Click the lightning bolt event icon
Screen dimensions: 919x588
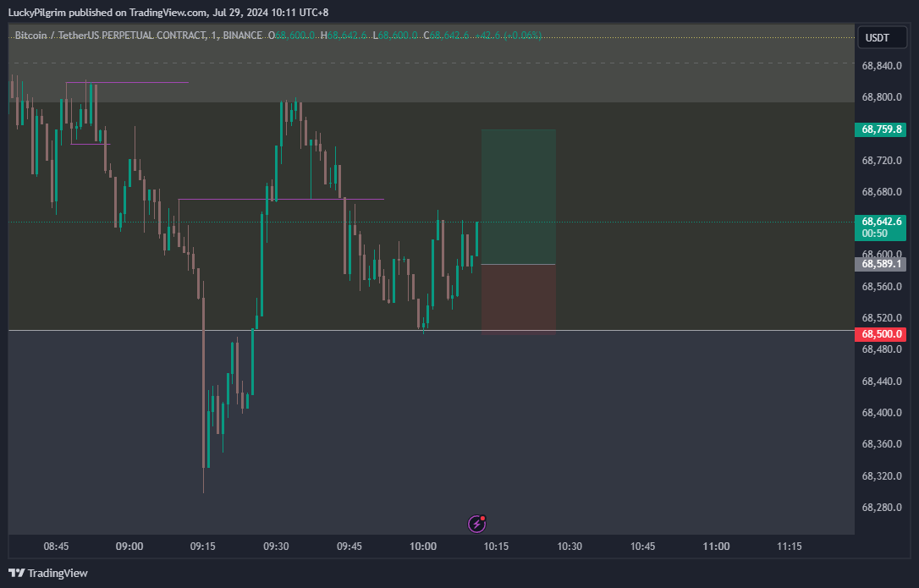(x=476, y=524)
